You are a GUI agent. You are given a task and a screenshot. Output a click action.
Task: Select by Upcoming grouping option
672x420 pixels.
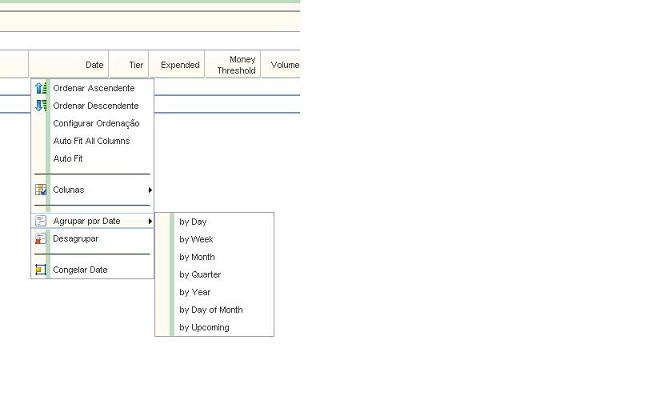(204, 328)
